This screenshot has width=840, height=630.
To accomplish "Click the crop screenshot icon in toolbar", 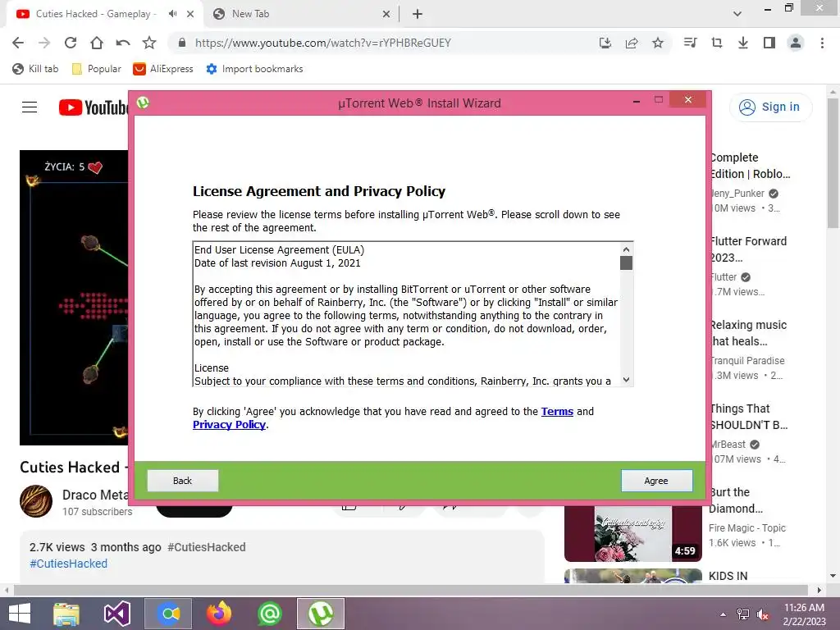I will point(717,43).
